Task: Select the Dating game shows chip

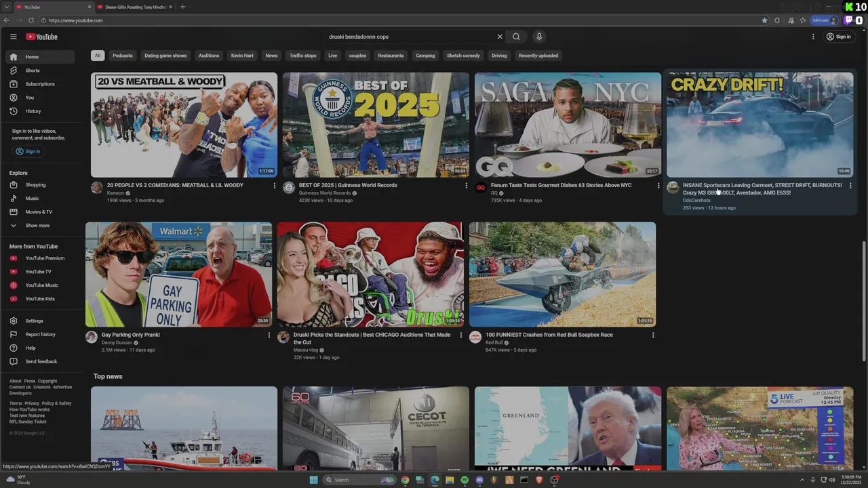Action: (165, 56)
